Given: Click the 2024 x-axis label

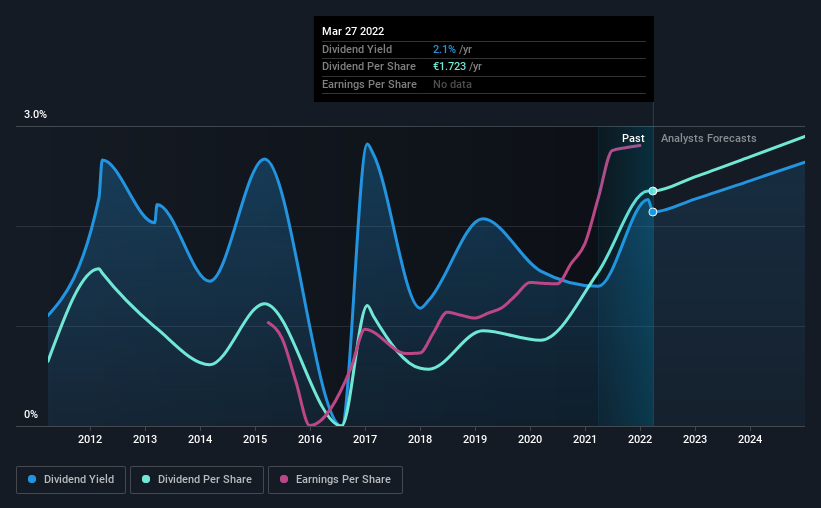Looking at the screenshot, I should coord(750,439).
